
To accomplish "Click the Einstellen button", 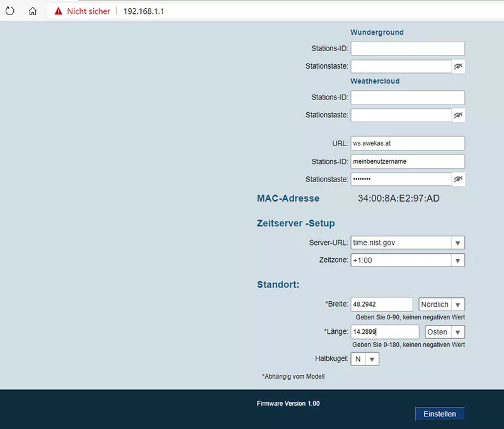I will [439, 414].
